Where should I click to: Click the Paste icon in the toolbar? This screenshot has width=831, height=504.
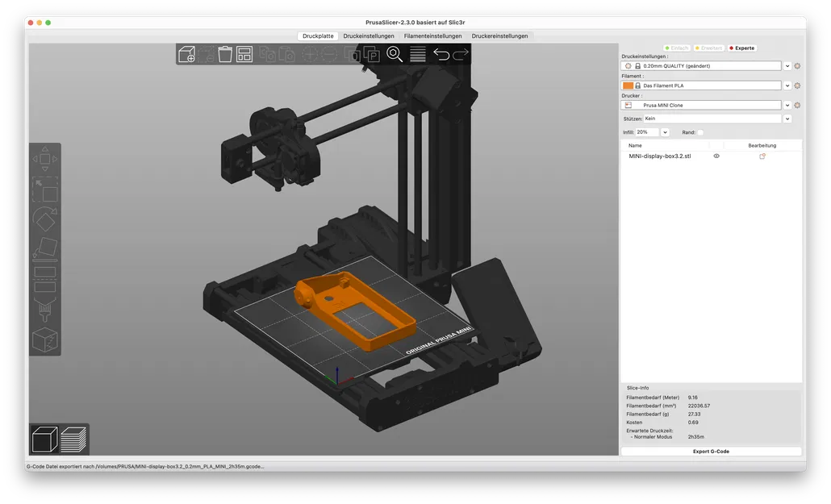point(286,54)
